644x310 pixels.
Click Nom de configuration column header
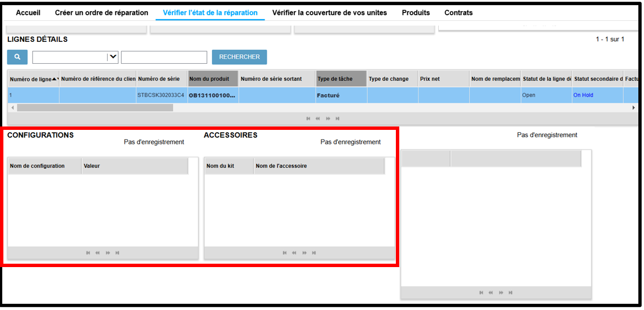[x=45, y=166]
